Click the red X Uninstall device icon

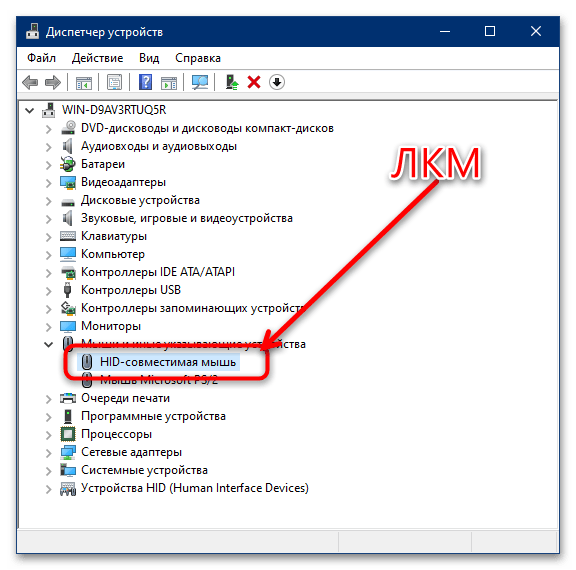click(x=254, y=82)
